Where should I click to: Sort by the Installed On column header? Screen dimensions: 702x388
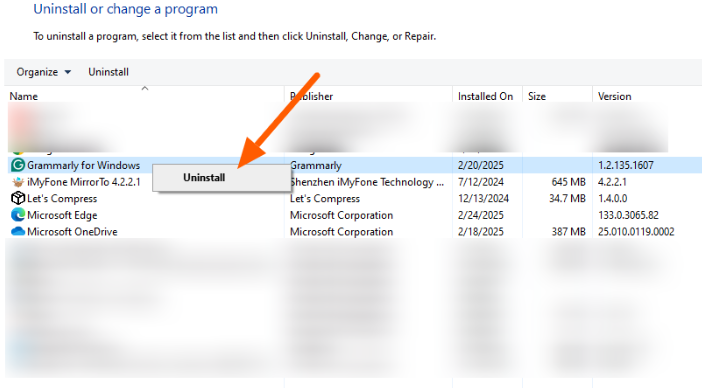pyautogui.click(x=485, y=96)
